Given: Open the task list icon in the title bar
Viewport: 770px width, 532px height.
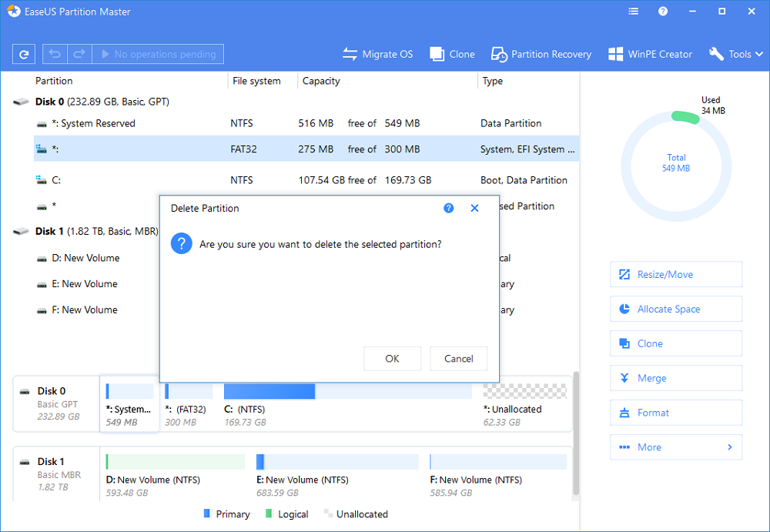Looking at the screenshot, I should (634, 12).
